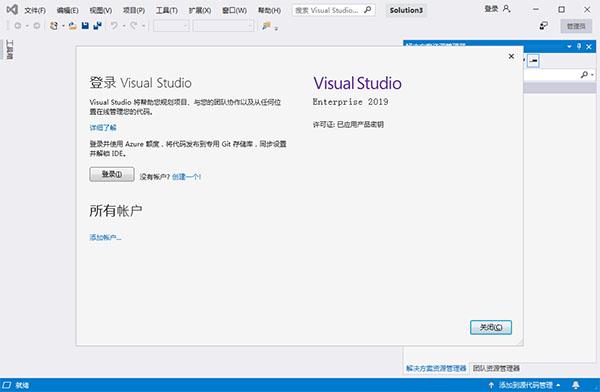The image size is (600, 392).
Task: Click the status bar window icon beside 就绪
Action: click(7, 385)
